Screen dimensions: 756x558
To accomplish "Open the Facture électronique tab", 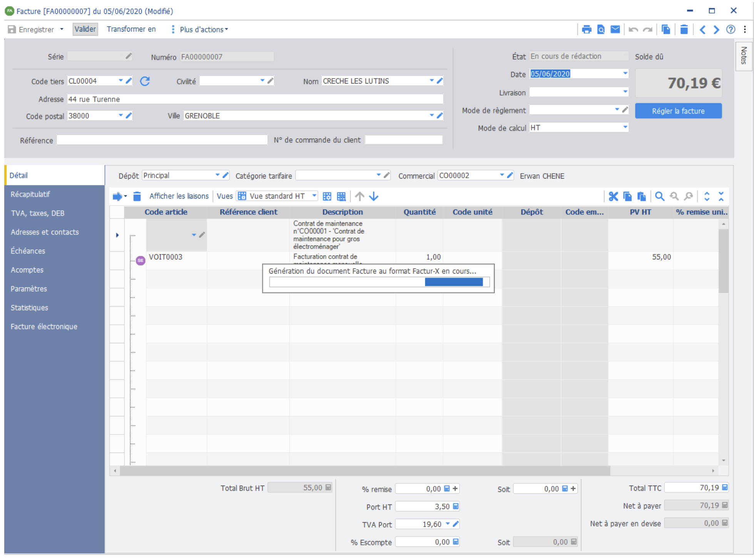I will click(x=55, y=326).
